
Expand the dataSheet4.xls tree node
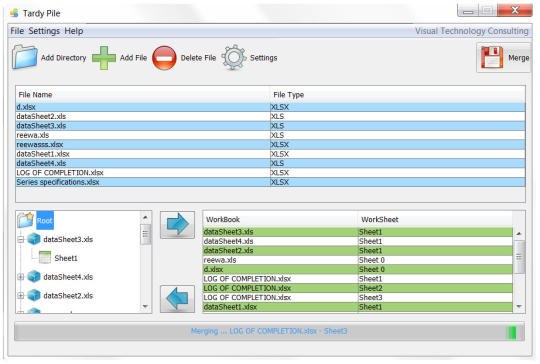[x=21, y=277]
